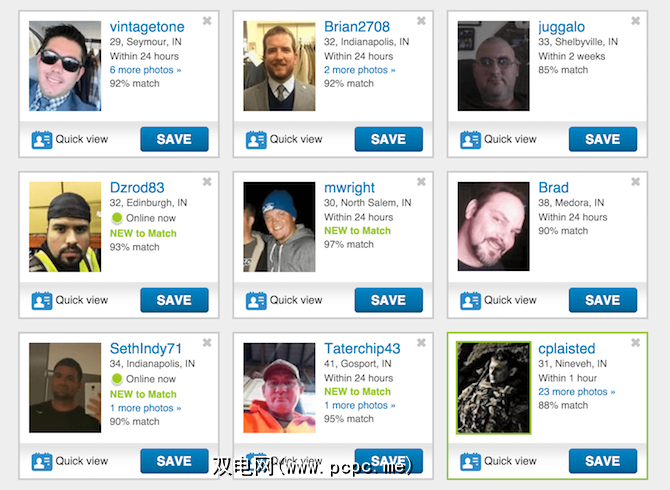This screenshot has height=490, width=670.
Task: Open Quick view icon on Brian2708's card
Action: point(256,140)
